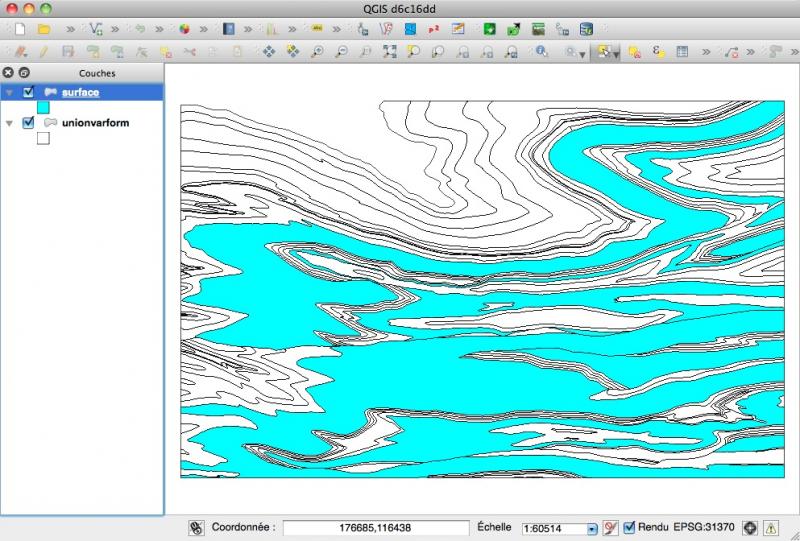Open the attribute table icon
800x541 pixels.
[x=682, y=51]
